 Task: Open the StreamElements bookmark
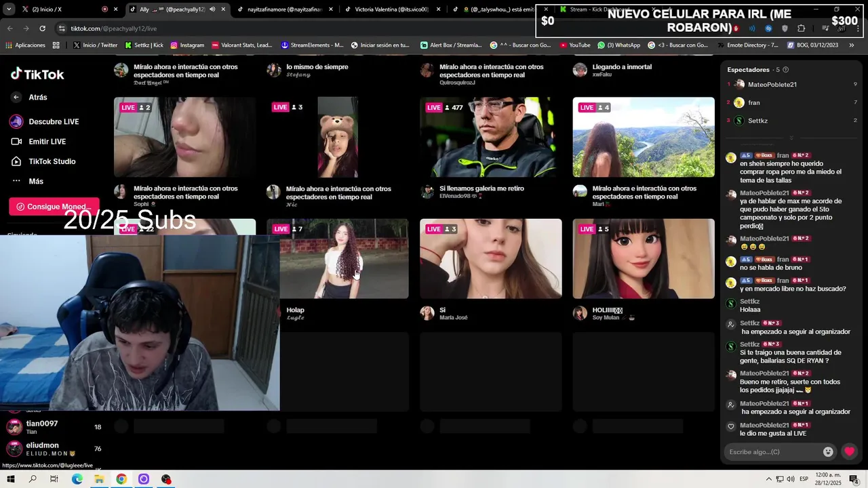coord(313,45)
